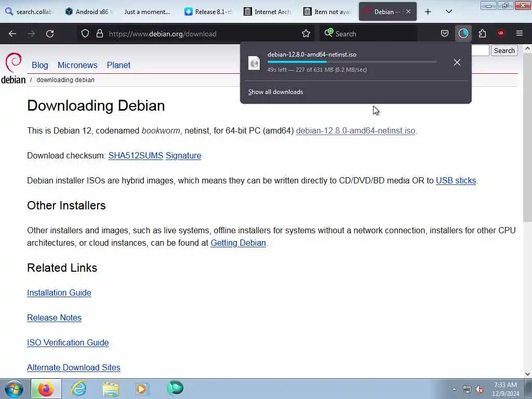532x399 pixels.
Task: Switch to the Android x86 tab
Action: [x=89, y=11]
